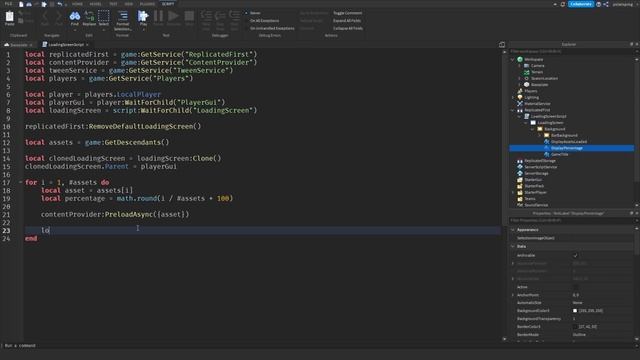The image size is (640, 360).
Task: Collapse the for loop at line 17
Action: pyautogui.click(x=20, y=182)
